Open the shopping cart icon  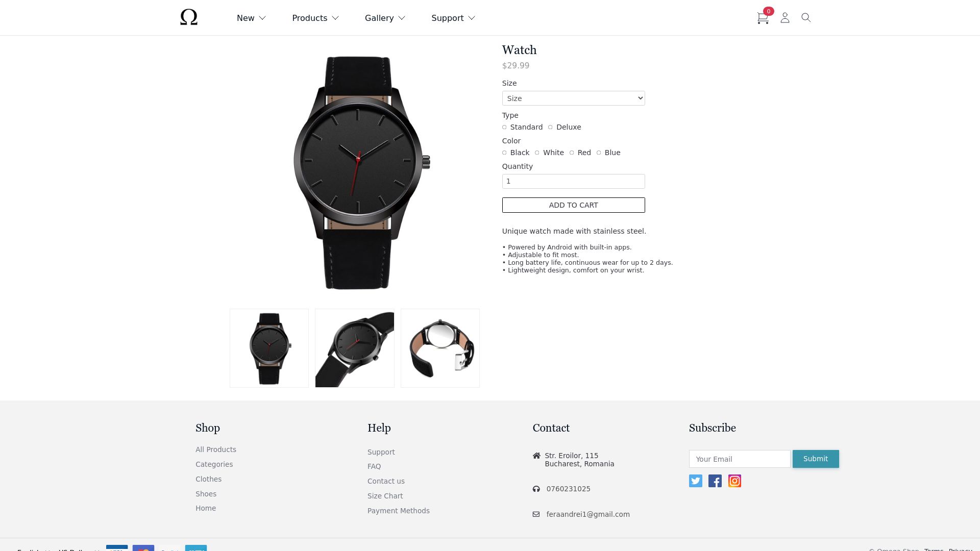763,18
